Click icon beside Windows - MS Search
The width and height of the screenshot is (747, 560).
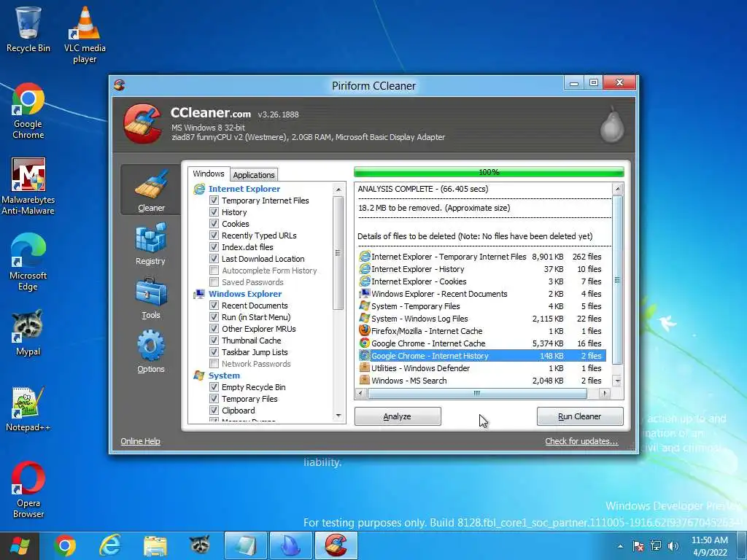tap(365, 381)
